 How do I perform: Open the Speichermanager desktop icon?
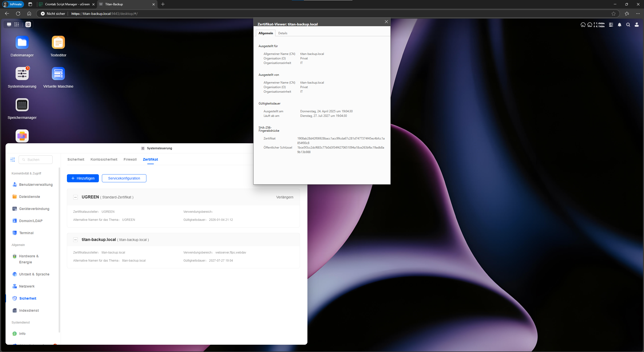tap(22, 105)
